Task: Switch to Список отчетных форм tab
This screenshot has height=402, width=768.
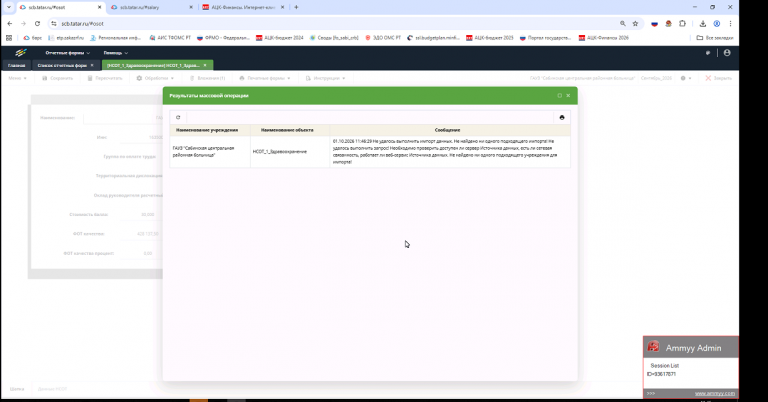Action: [x=62, y=65]
